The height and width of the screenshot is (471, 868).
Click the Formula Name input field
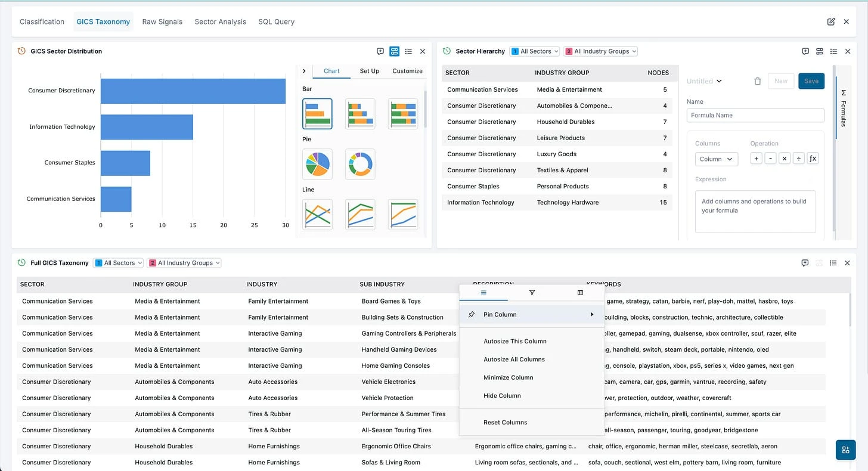point(755,115)
